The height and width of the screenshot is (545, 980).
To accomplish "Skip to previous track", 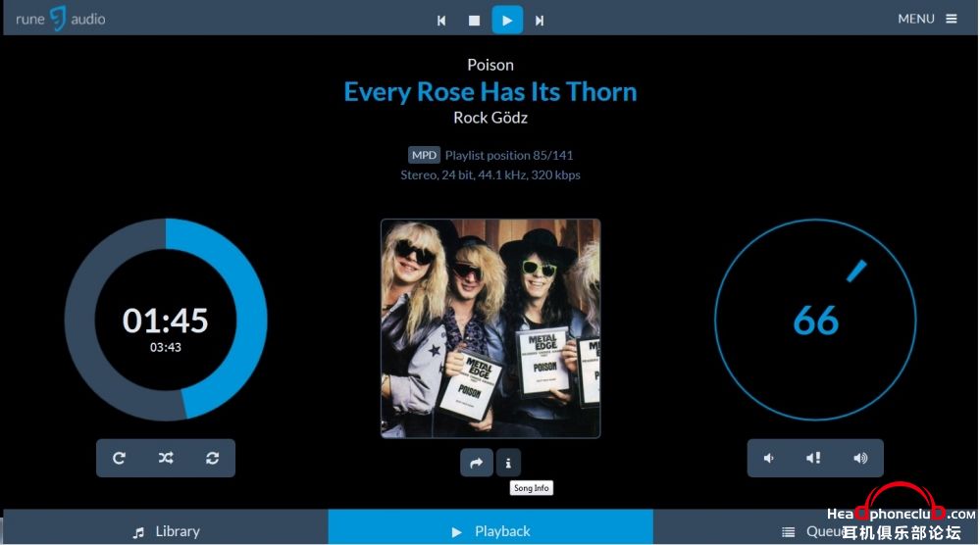I will (441, 21).
